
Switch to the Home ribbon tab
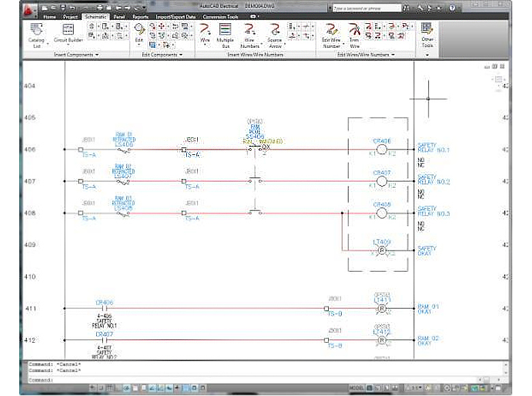pyautogui.click(x=50, y=16)
